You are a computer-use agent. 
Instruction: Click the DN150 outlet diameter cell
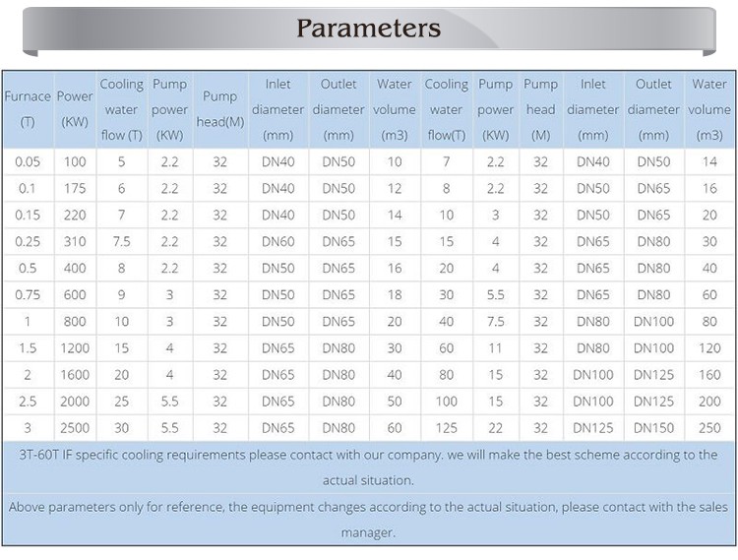pyautogui.click(x=653, y=427)
